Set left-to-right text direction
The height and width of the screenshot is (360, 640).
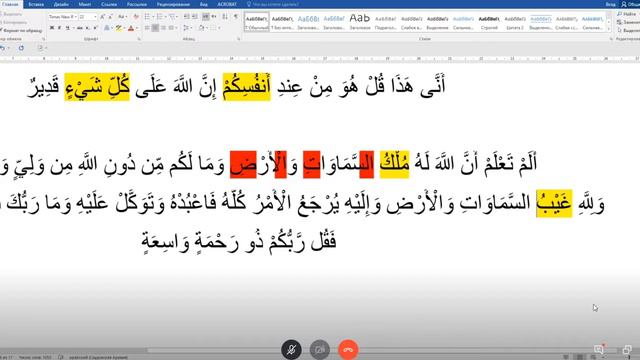(x=206, y=17)
